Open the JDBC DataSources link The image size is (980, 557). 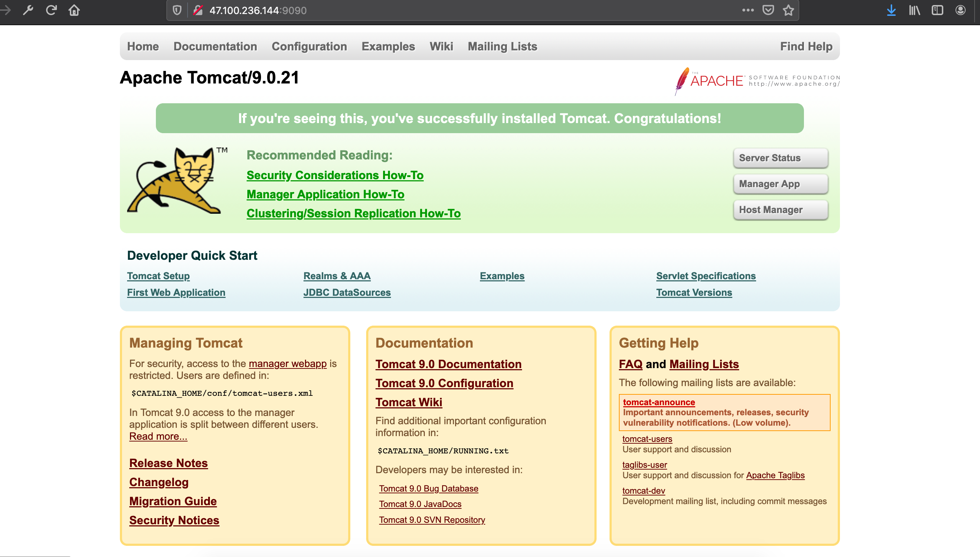tap(347, 292)
